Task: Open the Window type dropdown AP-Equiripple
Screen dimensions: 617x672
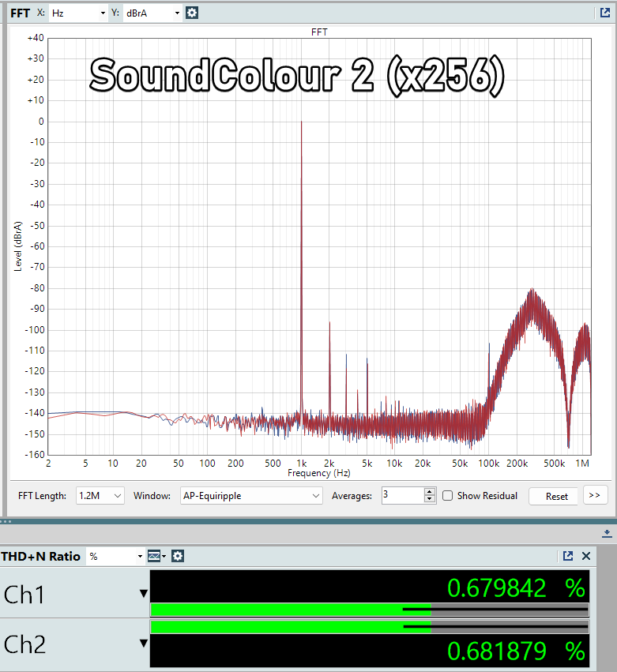Action: 250,496
